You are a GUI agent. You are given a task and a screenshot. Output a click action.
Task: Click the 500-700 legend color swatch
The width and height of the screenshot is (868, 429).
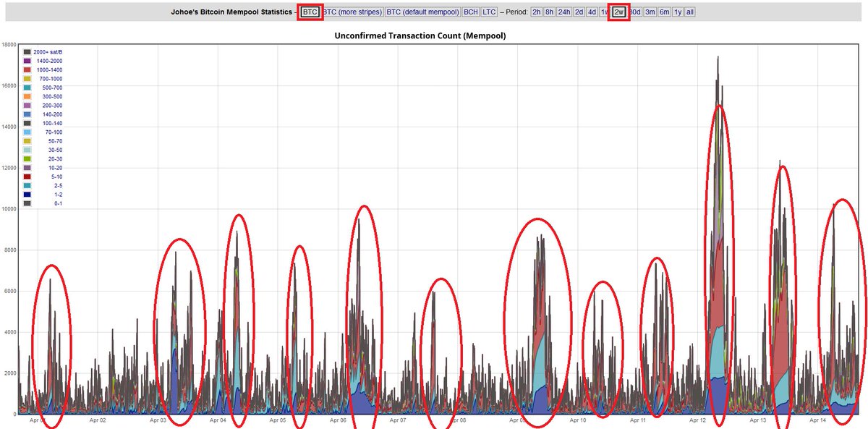(27, 88)
